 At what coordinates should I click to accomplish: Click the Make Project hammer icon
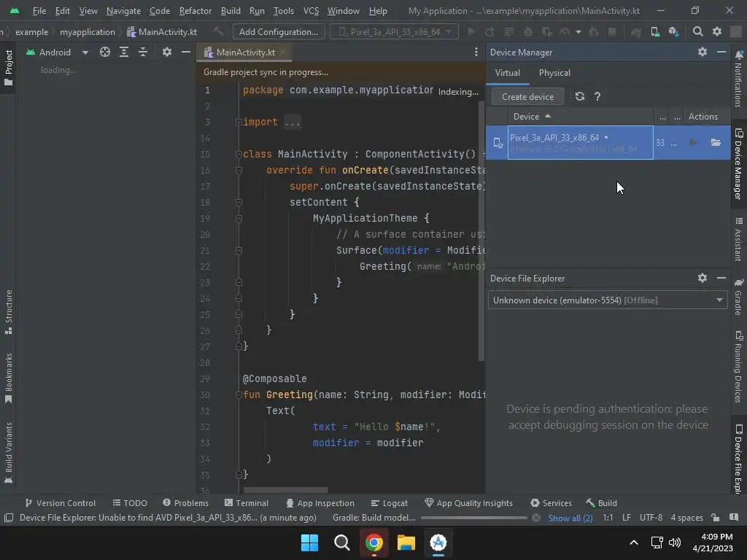click(x=219, y=32)
